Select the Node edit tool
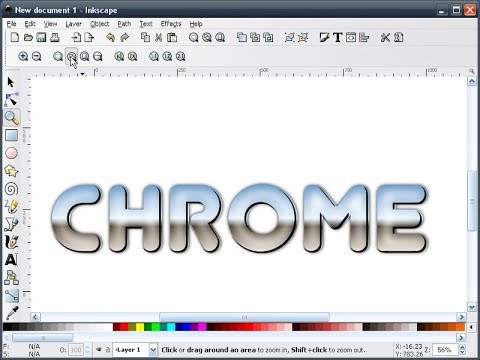This screenshot has height=360, width=480. [11, 100]
